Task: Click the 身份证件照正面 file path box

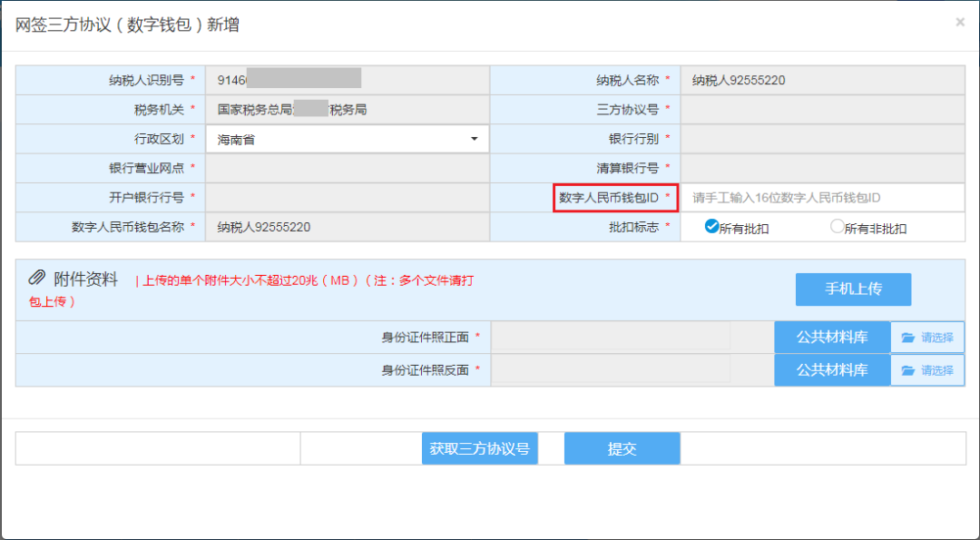Action: (x=611, y=338)
